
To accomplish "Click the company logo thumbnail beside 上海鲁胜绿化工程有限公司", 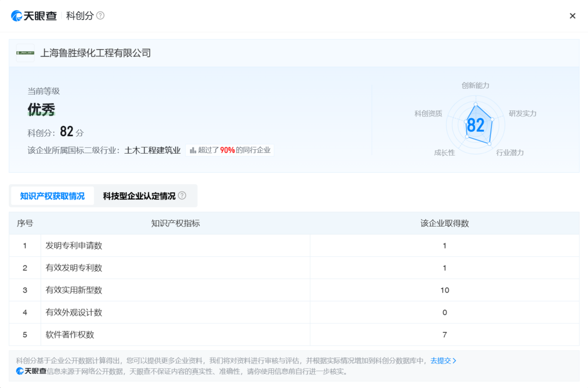I will (25, 53).
